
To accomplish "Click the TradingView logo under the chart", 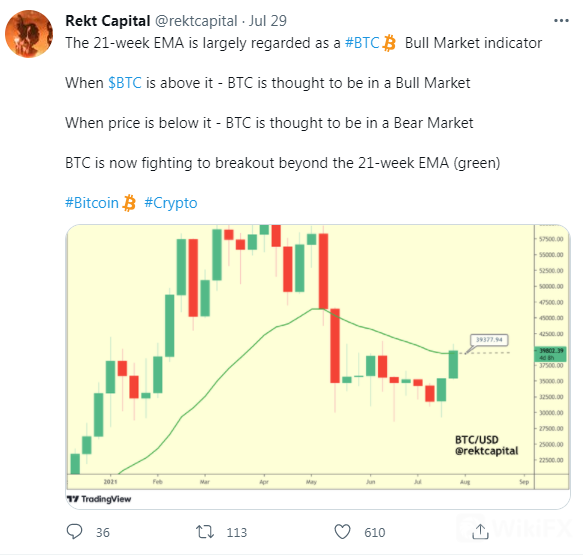I will [99, 499].
